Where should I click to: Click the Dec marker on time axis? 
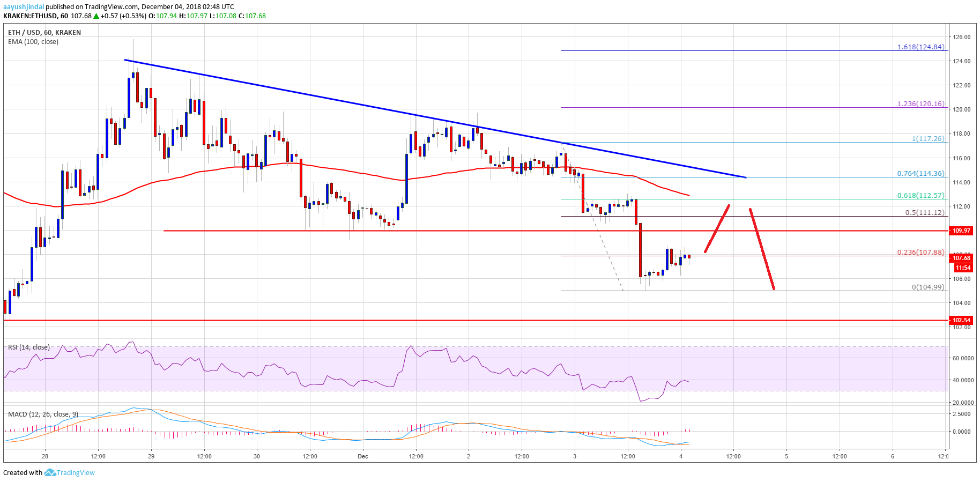(363, 457)
